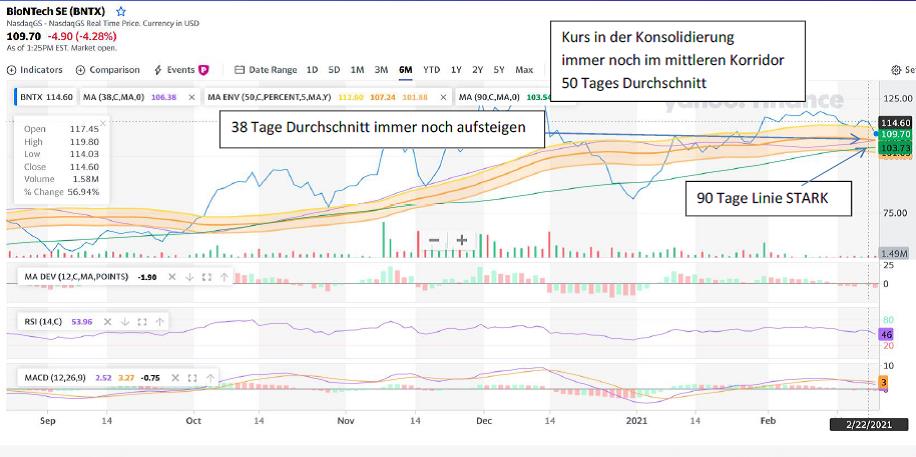Close the RSI indicator panel
Viewport: 916px width, 457px height.
coord(107,321)
